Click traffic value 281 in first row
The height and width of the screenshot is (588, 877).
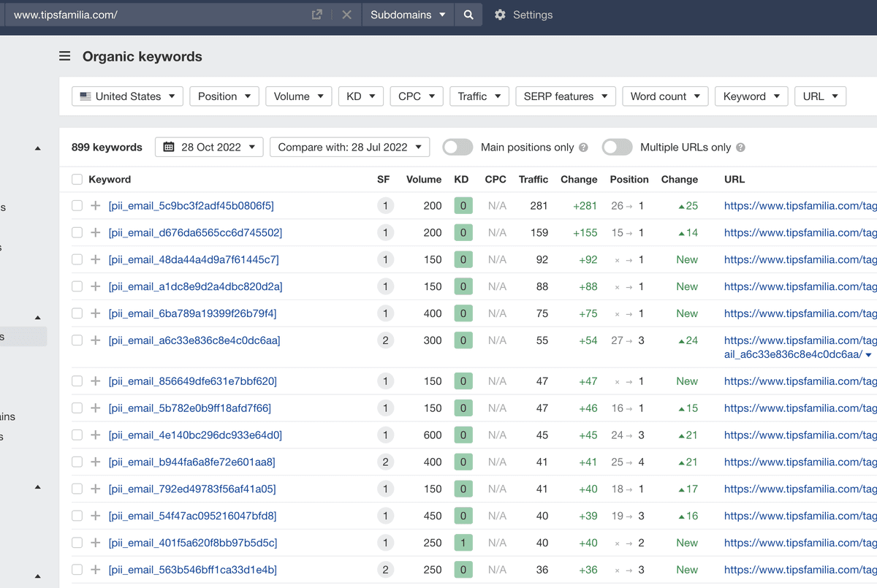[x=539, y=206]
